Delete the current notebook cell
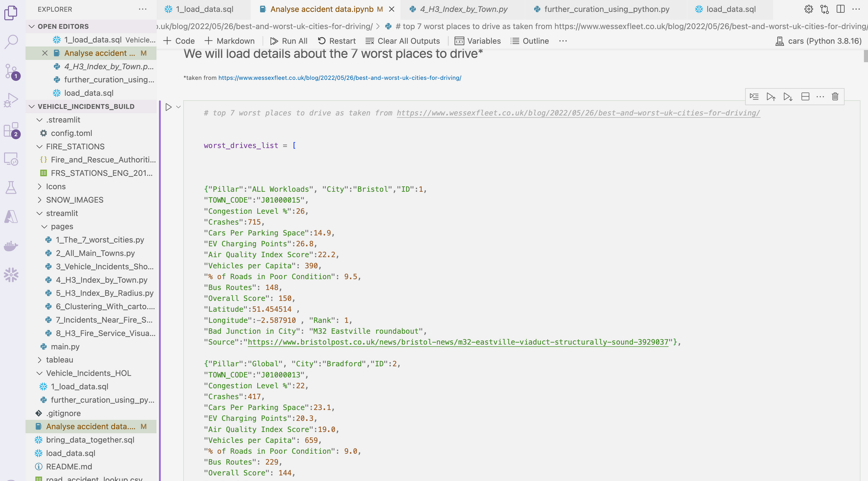This screenshot has height=481, width=868. [x=835, y=97]
